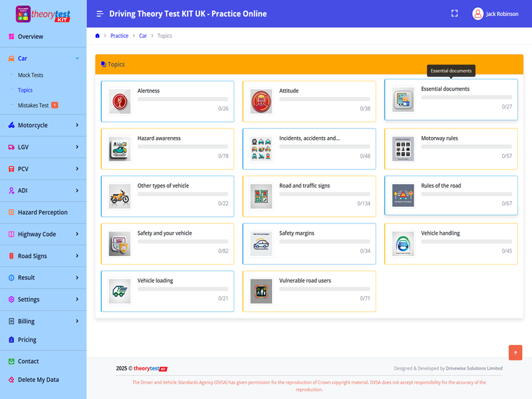532x399 pixels.
Task: Click the Safety margins topic title
Action: coord(297,233)
